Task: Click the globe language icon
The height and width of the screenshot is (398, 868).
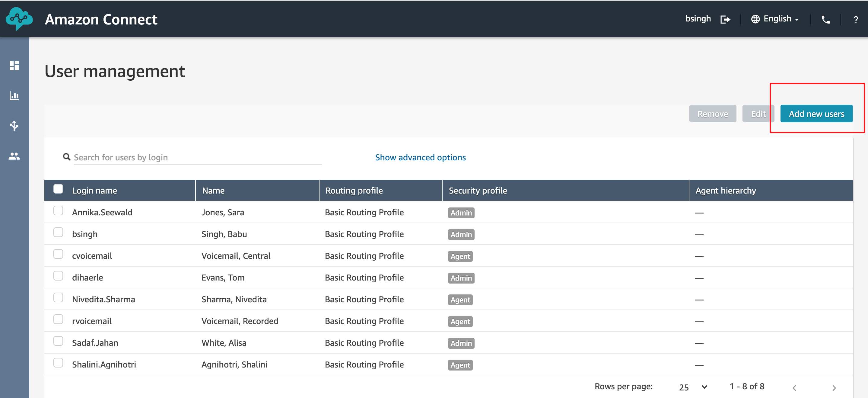Action: tap(755, 19)
